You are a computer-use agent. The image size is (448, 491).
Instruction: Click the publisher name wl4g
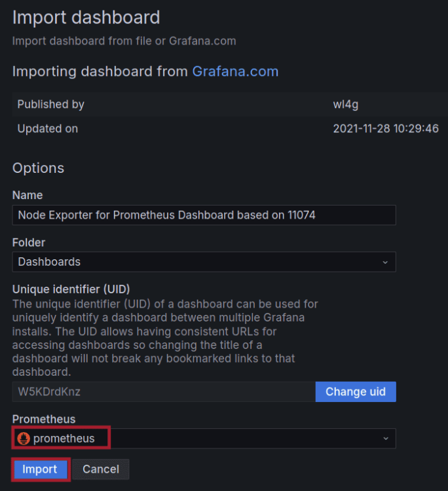tap(346, 104)
